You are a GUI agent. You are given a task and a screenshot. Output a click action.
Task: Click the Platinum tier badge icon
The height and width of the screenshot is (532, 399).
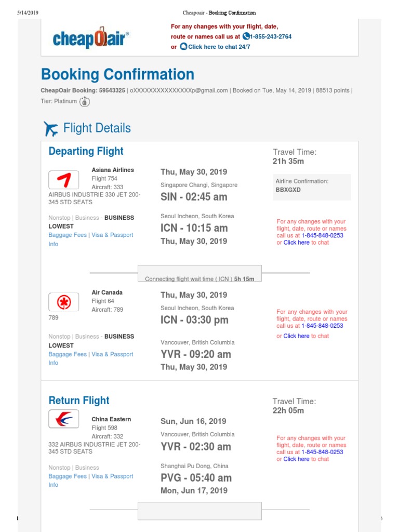[85, 102]
